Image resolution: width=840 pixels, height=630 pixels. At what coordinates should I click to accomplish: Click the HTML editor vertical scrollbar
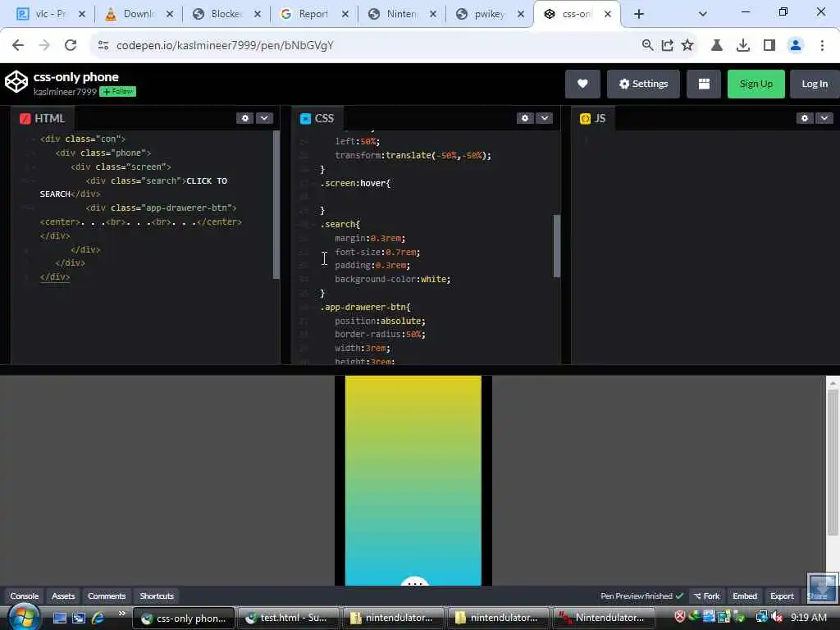point(276,204)
